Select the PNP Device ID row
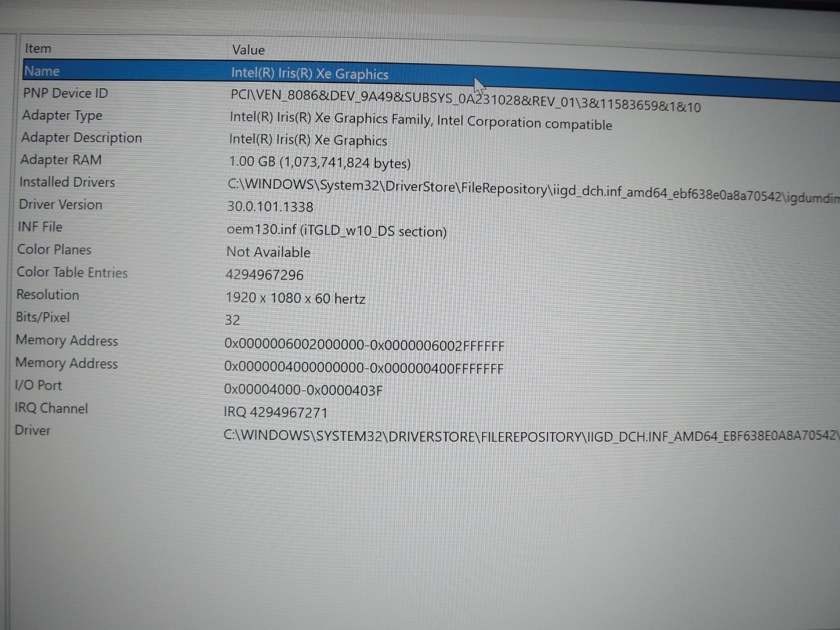This screenshot has width=840, height=630. tap(65, 93)
